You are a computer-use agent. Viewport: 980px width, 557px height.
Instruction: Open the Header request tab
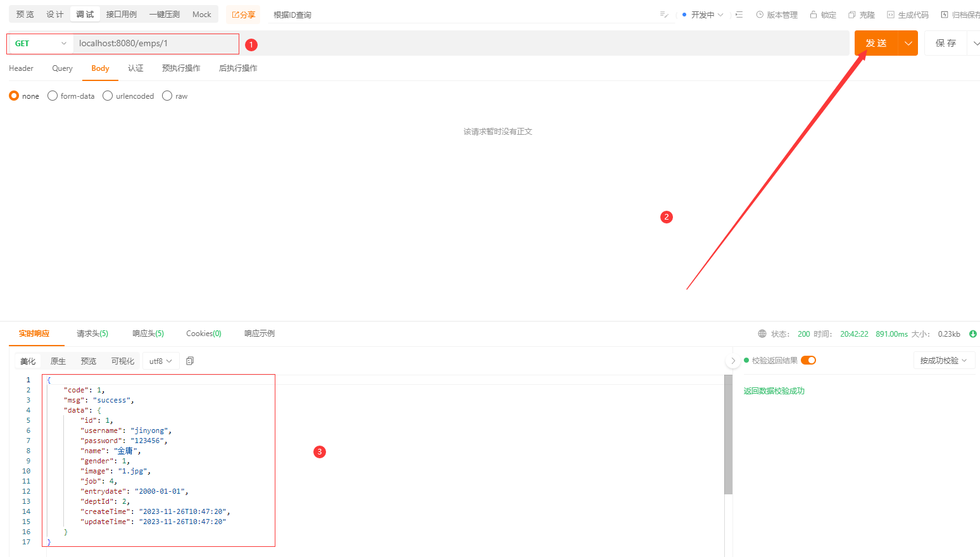[x=21, y=68]
